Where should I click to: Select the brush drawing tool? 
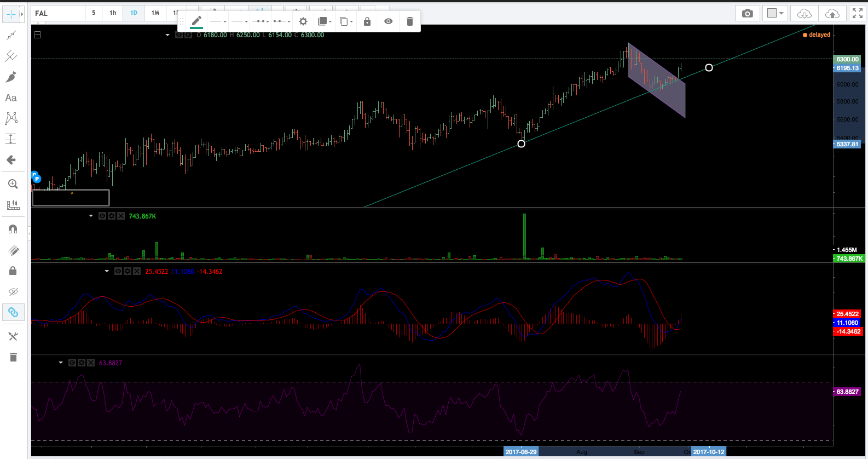tap(11, 77)
